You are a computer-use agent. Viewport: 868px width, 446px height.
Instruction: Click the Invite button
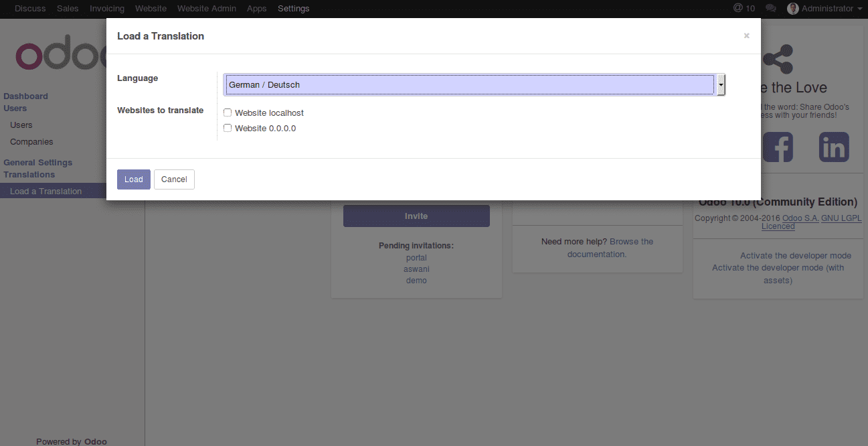pos(416,216)
